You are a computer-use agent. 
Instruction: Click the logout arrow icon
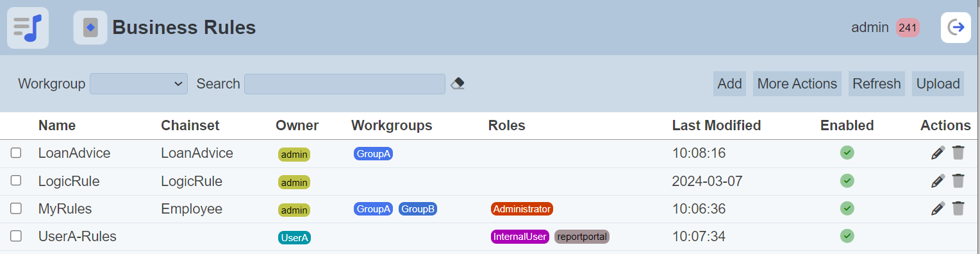[956, 28]
